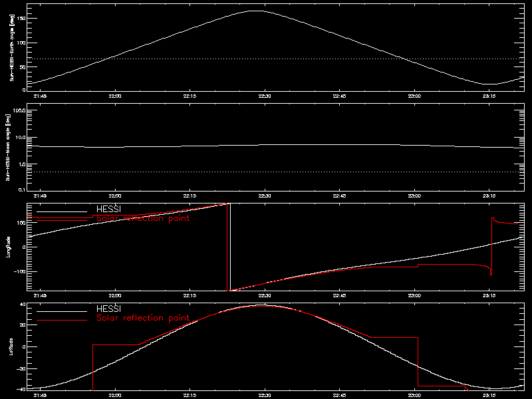
Task: Click the 150 tick on Sun-HESSI-Earth axis
Action: (21, 19)
